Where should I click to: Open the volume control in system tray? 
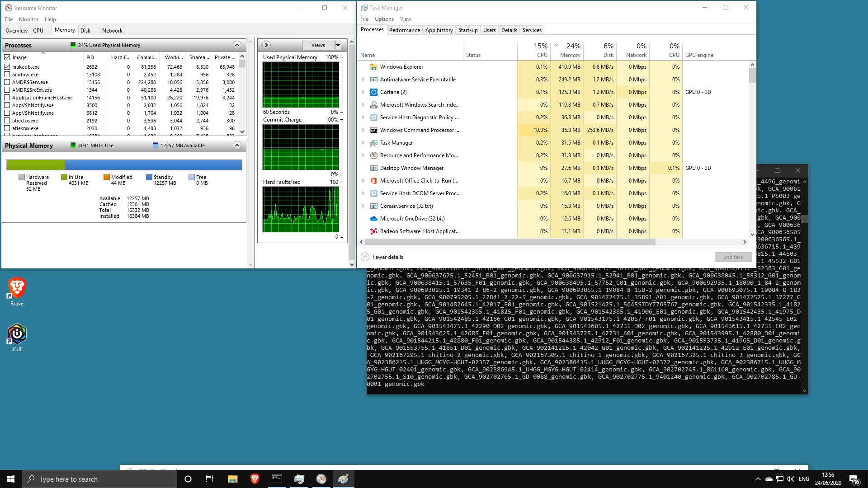coord(790,479)
